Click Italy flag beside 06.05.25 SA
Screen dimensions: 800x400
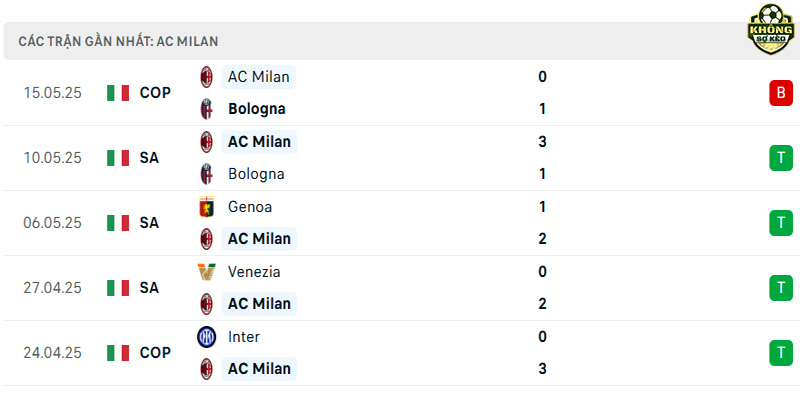(x=118, y=223)
